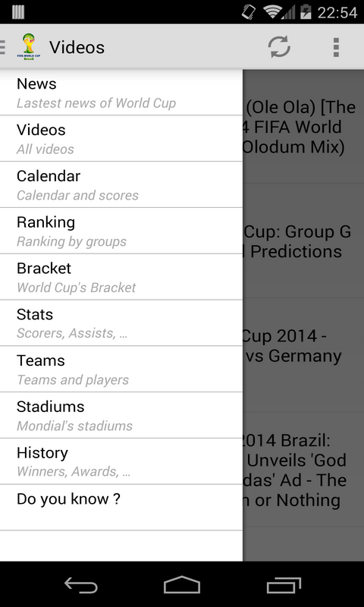Screen dimensions: 364x607
Task: Open the World Cup's Bracket item
Action: (x=121, y=277)
